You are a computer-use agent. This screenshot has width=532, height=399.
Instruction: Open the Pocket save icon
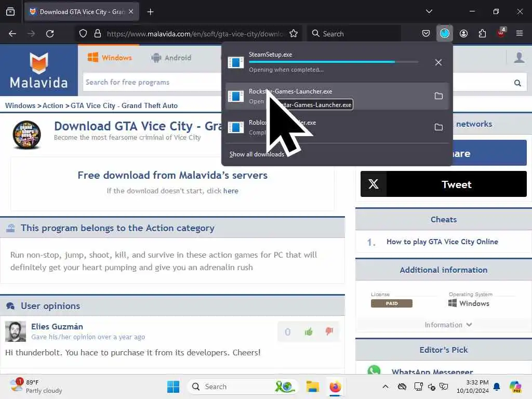(x=426, y=34)
